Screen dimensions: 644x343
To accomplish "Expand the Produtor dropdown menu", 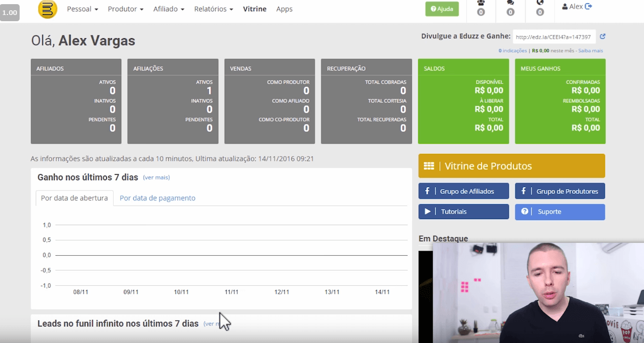I will 125,9.
